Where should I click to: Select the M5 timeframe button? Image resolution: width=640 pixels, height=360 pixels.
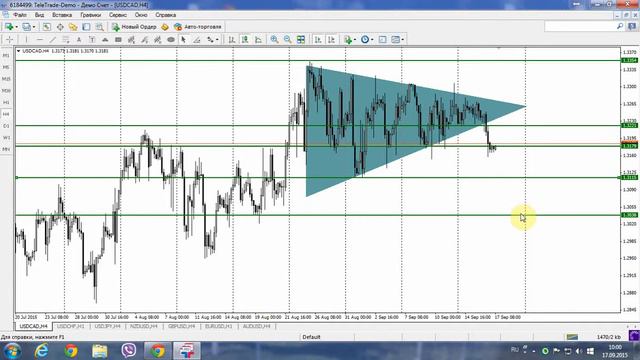coord(6,67)
